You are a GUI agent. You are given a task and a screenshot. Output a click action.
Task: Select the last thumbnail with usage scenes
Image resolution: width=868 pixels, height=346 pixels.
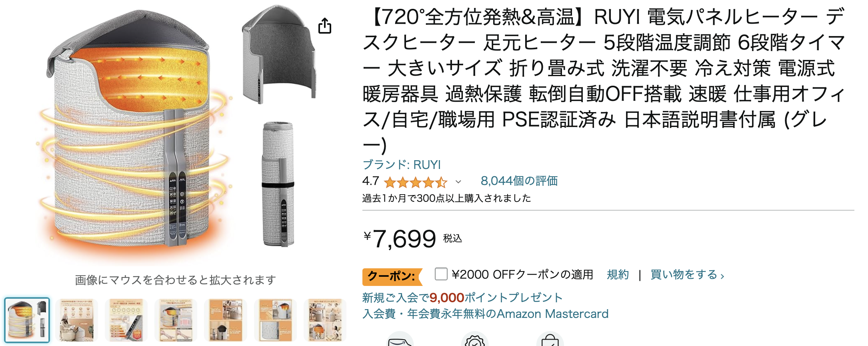325,320
